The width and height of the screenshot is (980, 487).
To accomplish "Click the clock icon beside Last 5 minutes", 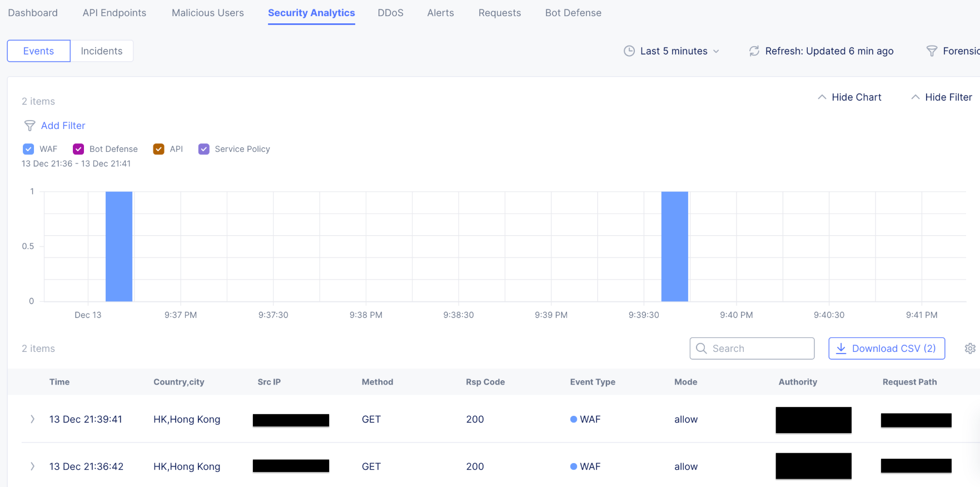I will 629,51.
